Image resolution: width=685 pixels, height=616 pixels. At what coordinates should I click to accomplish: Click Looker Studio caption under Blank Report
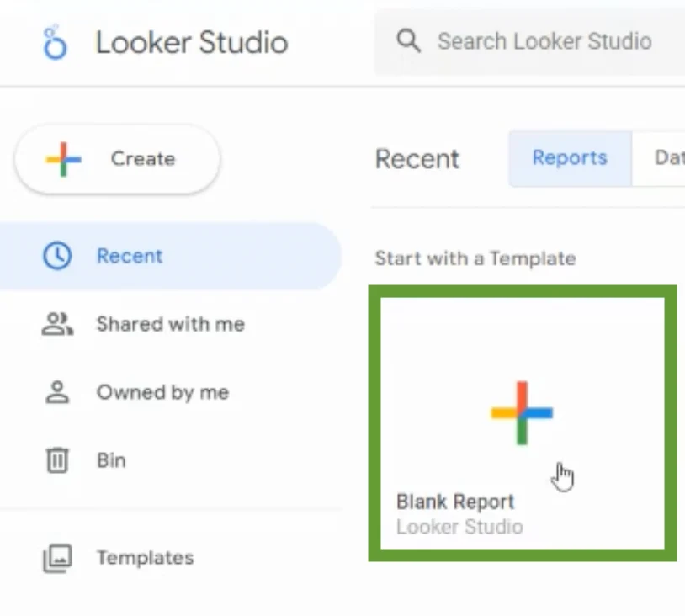pyautogui.click(x=459, y=527)
